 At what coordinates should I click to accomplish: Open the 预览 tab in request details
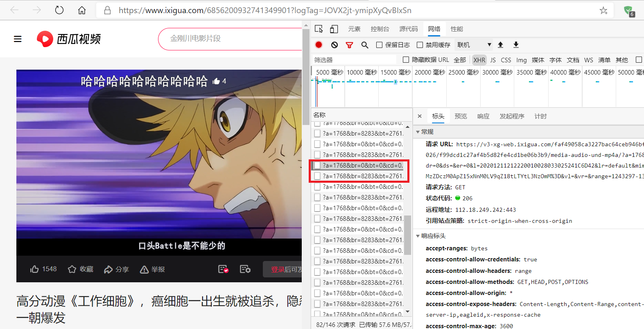(461, 116)
